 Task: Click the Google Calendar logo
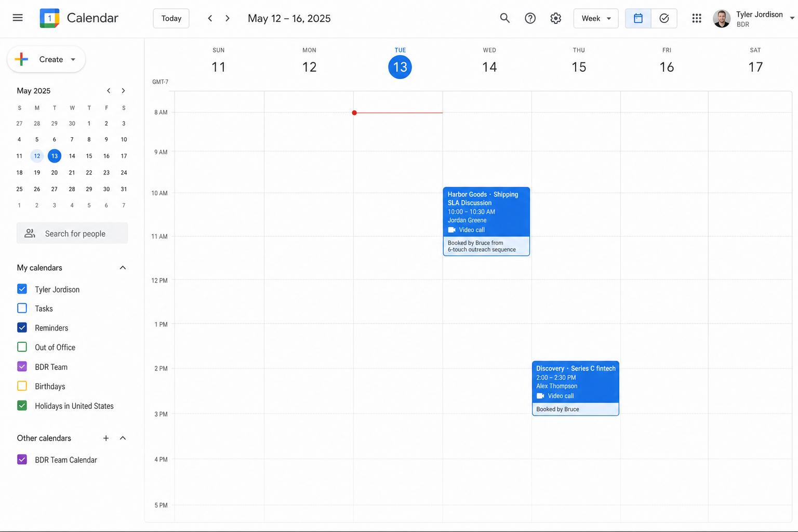point(49,18)
